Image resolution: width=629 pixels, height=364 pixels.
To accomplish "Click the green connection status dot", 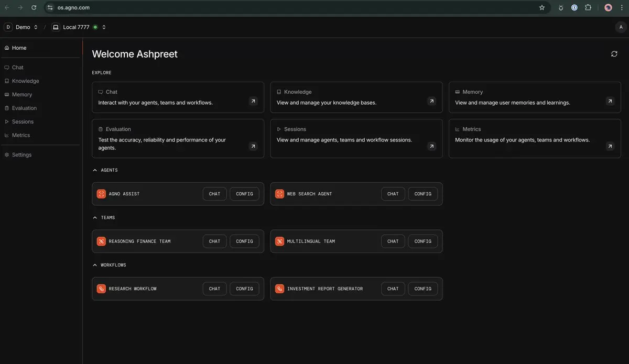I will point(95,27).
